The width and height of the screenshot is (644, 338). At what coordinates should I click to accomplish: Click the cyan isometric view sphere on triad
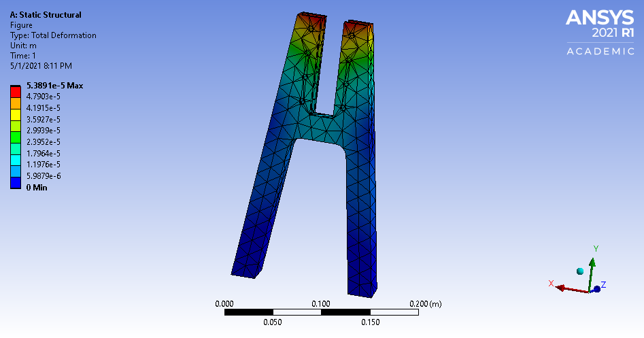[580, 271]
